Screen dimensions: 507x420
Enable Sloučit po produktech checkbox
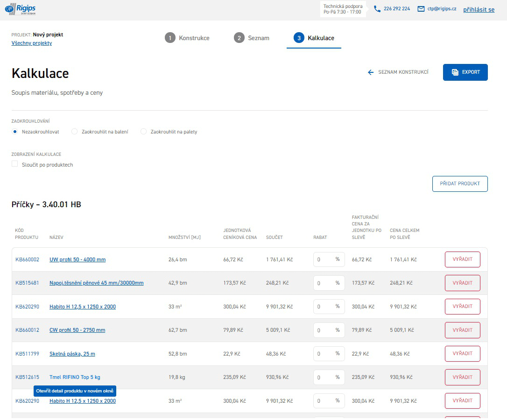[x=15, y=164]
